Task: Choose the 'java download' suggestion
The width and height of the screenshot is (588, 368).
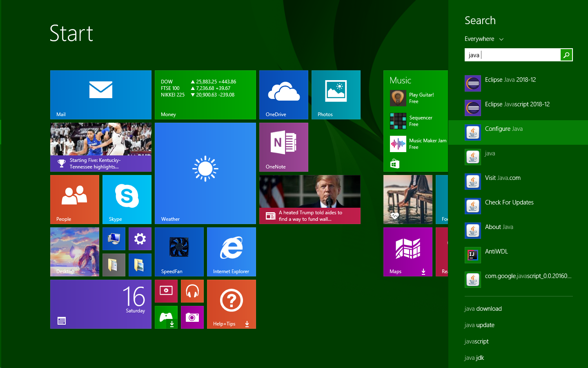Action: tap(483, 309)
